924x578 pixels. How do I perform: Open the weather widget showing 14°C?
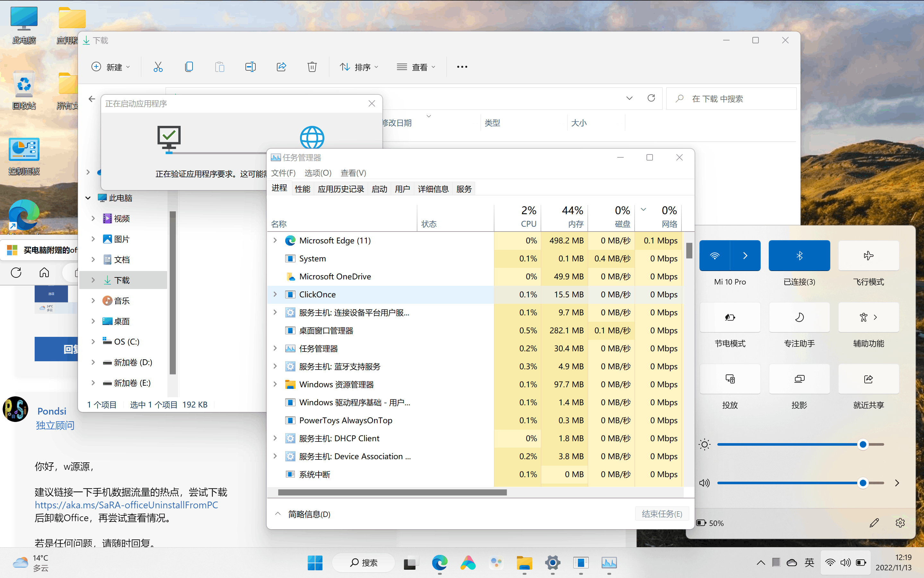click(x=30, y=563)
